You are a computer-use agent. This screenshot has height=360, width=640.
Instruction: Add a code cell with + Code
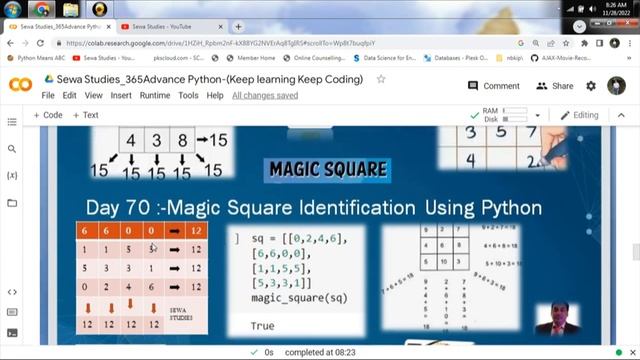pos(48,116)
